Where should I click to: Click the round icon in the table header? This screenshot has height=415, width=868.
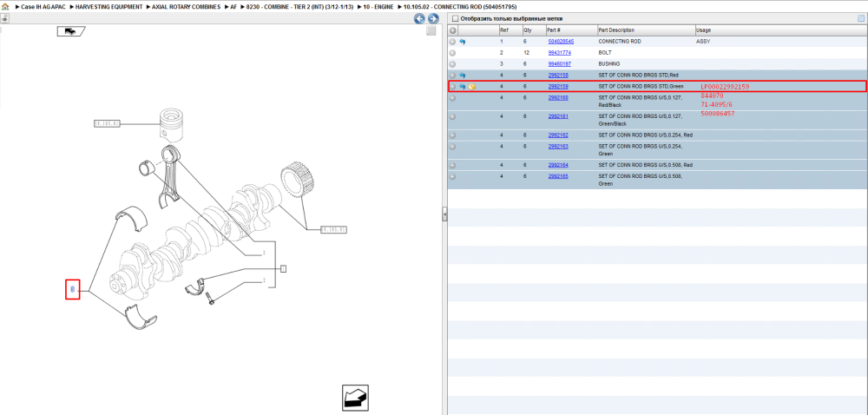point(452,30)
